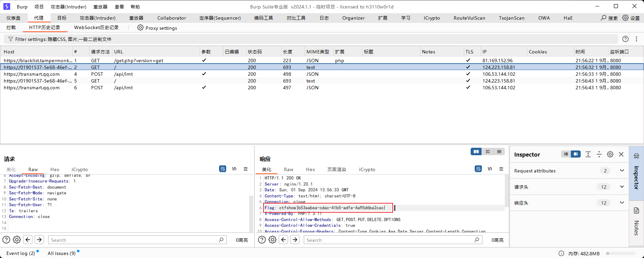Switch to 拦截 sub-tab
Screen dimensions: 644x258
point(11,27)
